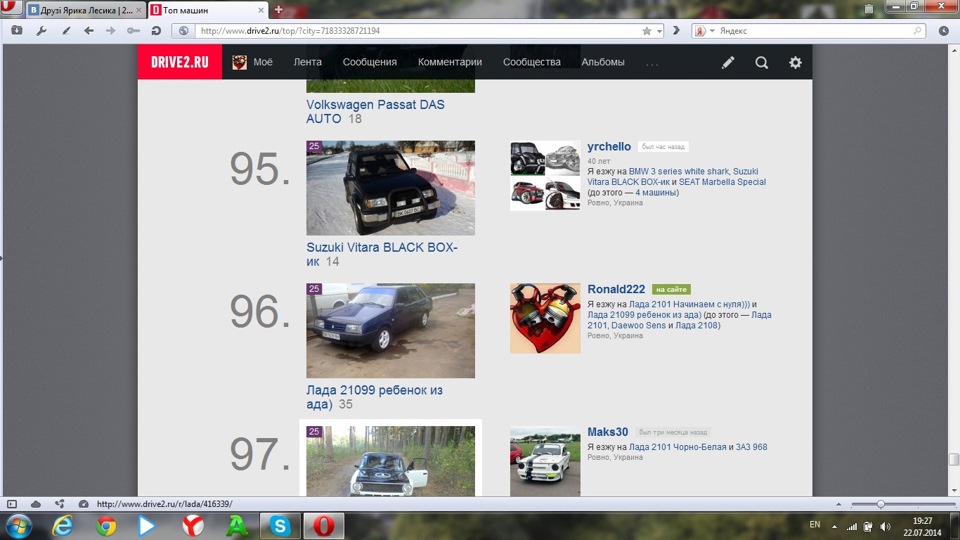Image resolution: width=960 pixels, height=540 pixels.
Task: Open the Лента menu item
Action: pyautogui.click(x=307, y=62)
